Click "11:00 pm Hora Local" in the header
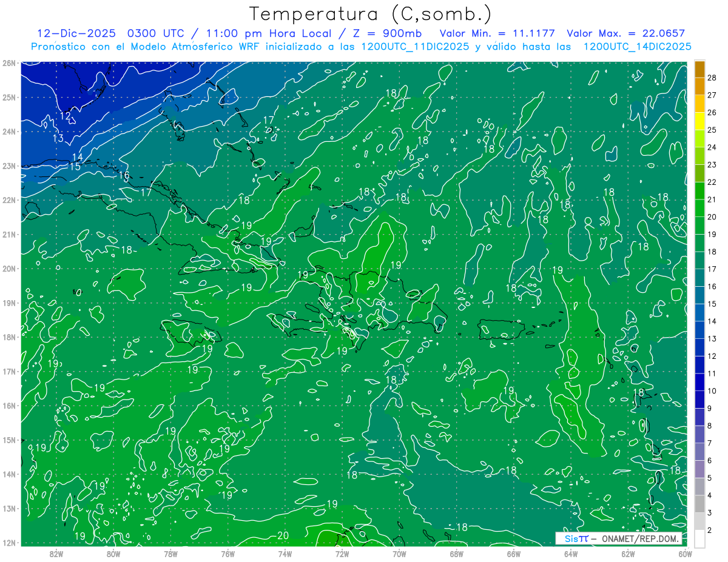 coord(269,33)
